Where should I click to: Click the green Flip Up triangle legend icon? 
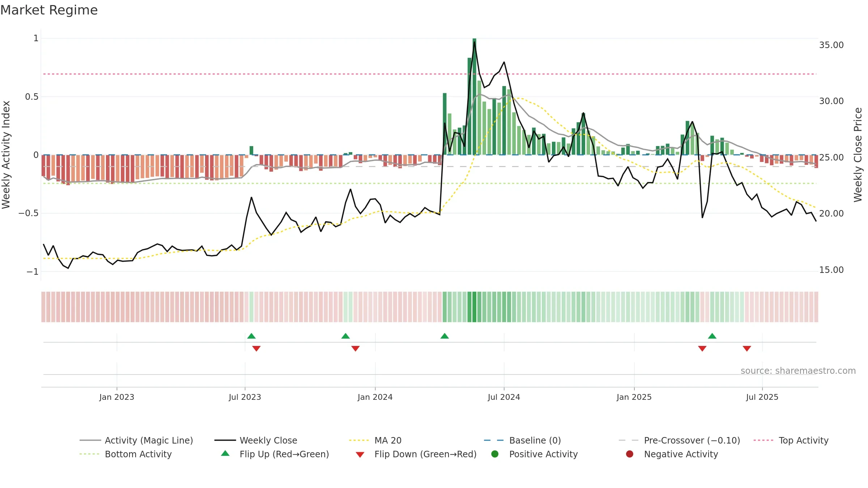[x=225, y=453]
